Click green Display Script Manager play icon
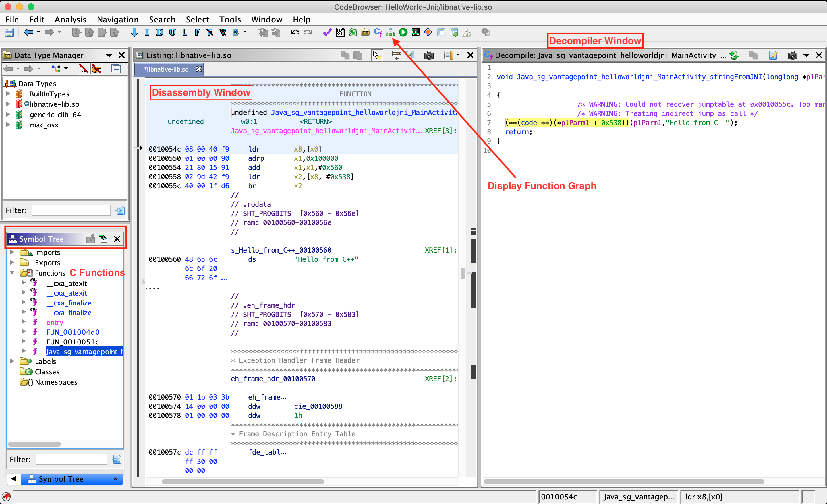 (x=403, y=32)
